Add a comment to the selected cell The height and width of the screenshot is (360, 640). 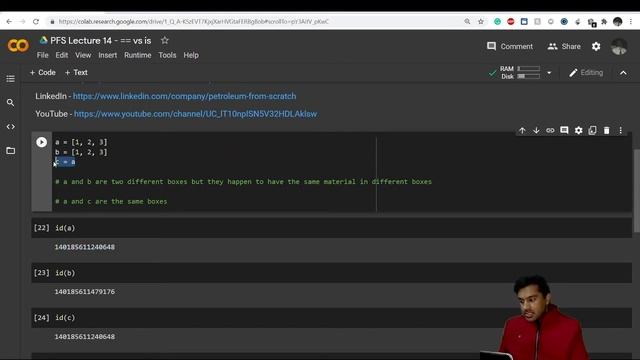pyautogui.click(x=564, y=130)
